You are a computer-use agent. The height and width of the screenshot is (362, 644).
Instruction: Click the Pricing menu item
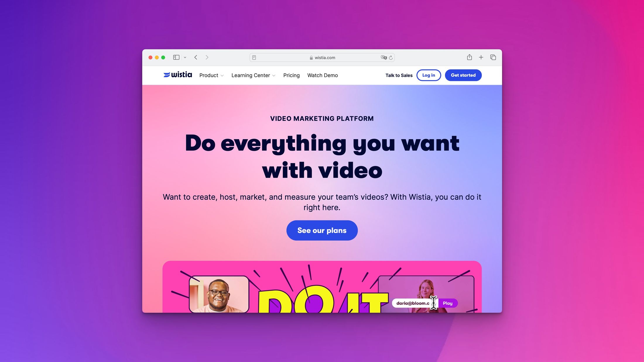[292, 75]
